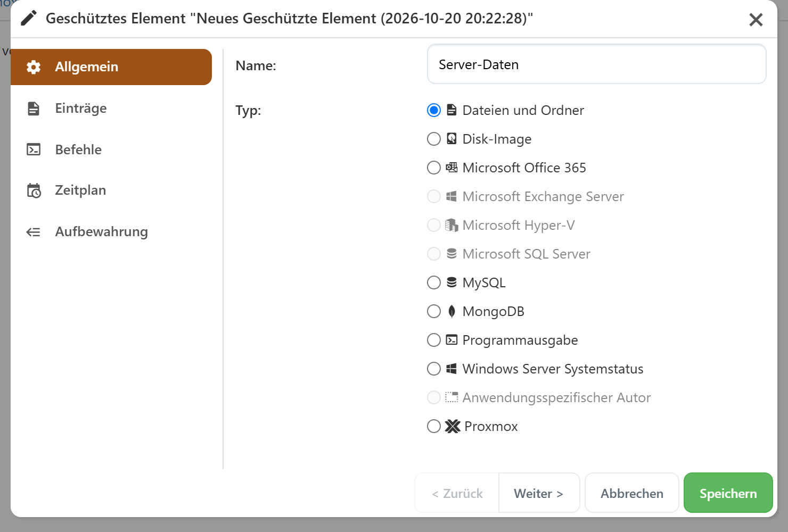The image size is (788, 532).
Task: Click the Proxmox X logo icon
Action: (453, 426)
